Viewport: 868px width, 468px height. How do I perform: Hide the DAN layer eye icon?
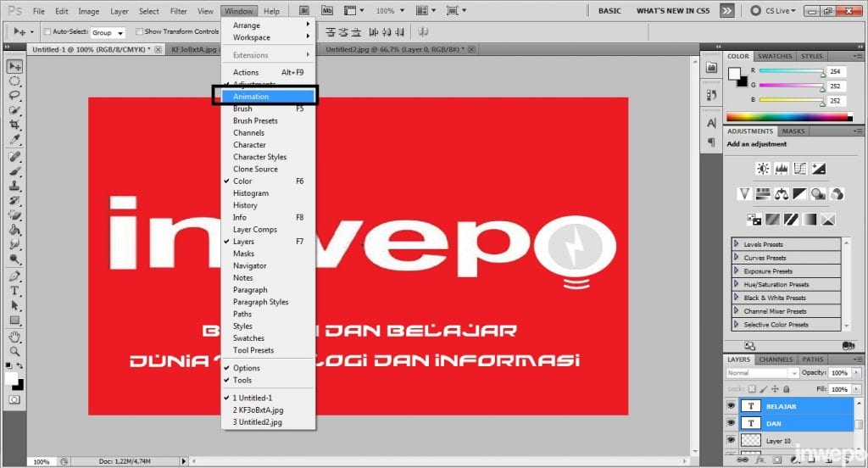tap(731, 423)
